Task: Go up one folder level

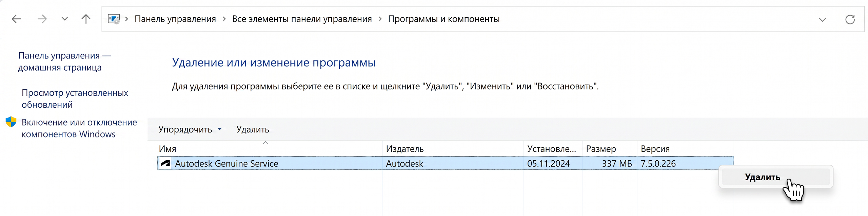Action: click(86, 19)
